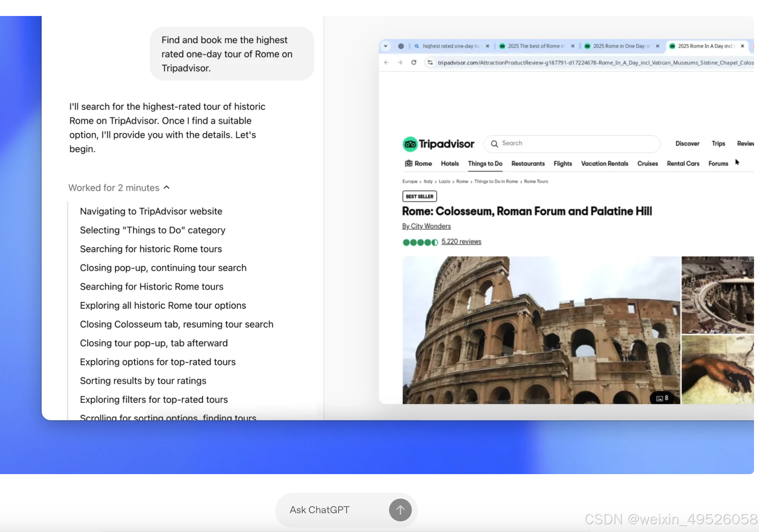This screenshot has height=532, width=759.
Task: Open the 'By City Wonders' link
Action: pos(426,226)
